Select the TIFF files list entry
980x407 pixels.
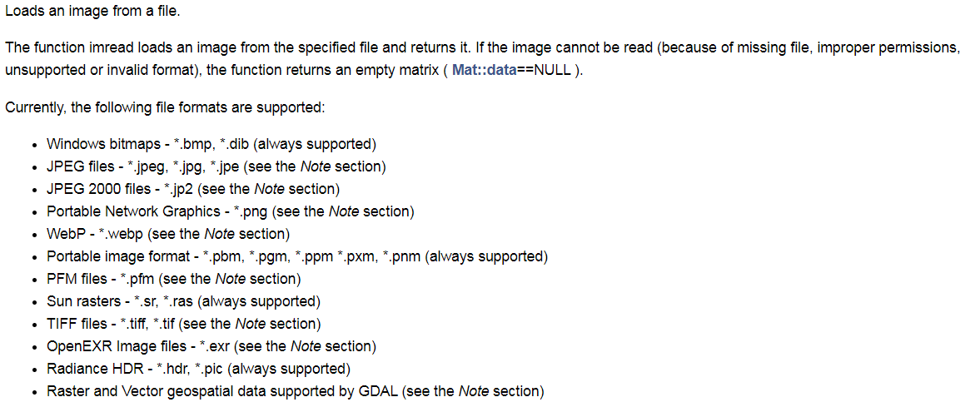pos(183,324)
